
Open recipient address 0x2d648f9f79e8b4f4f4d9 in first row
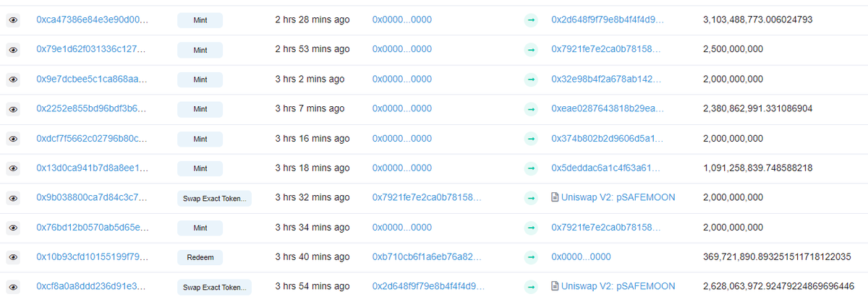pyautogui.click(x=607, y=20)
